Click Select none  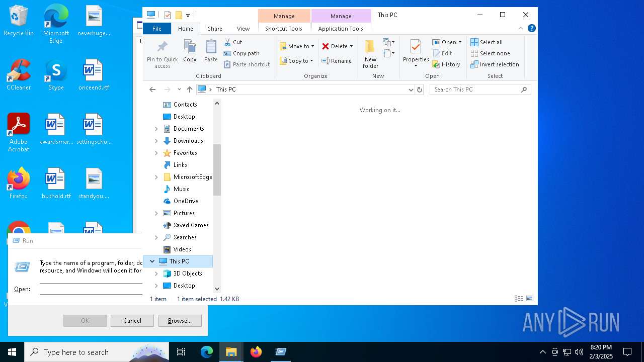[490, 53]
